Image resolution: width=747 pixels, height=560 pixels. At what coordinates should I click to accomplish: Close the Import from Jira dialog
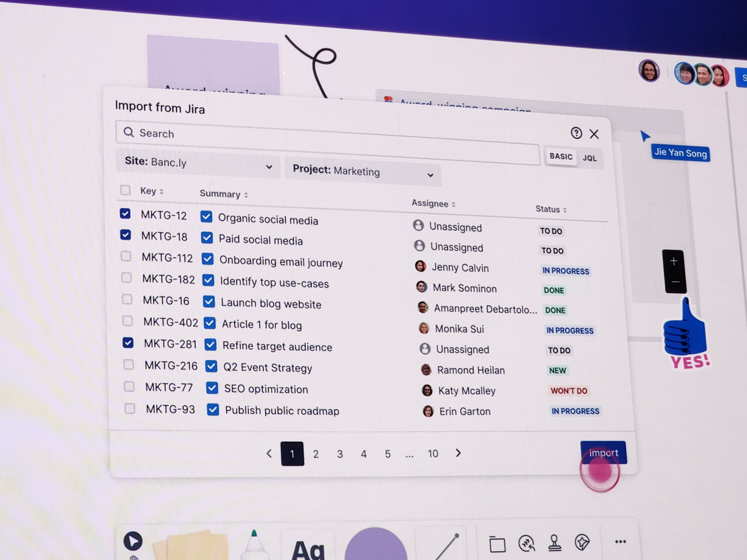click(594, 134)
